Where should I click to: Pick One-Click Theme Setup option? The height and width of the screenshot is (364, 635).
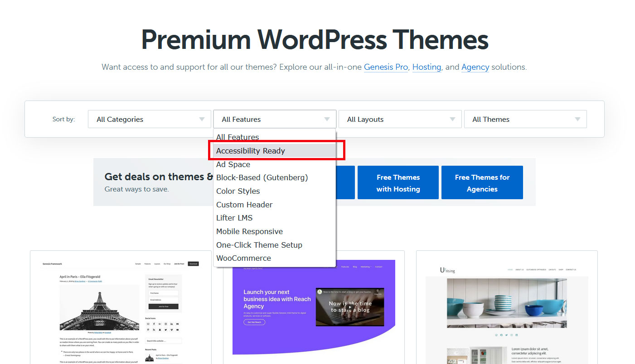tap(274, 245)
